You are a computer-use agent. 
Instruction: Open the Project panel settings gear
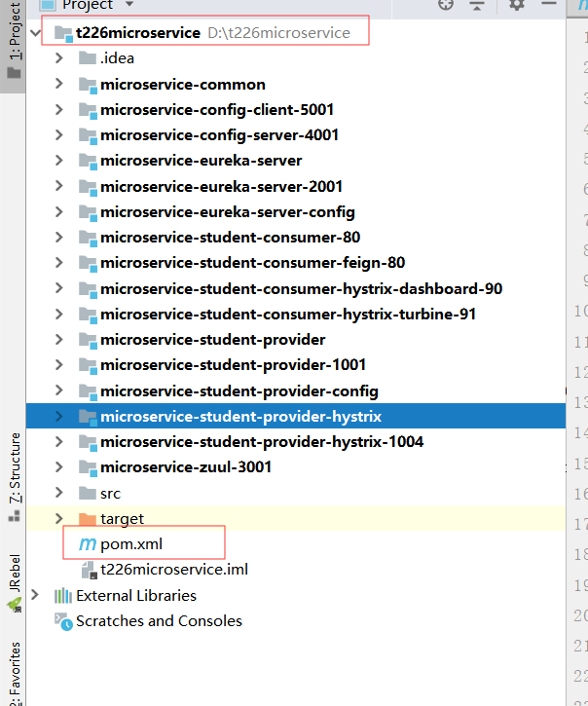tap(516, 5)
